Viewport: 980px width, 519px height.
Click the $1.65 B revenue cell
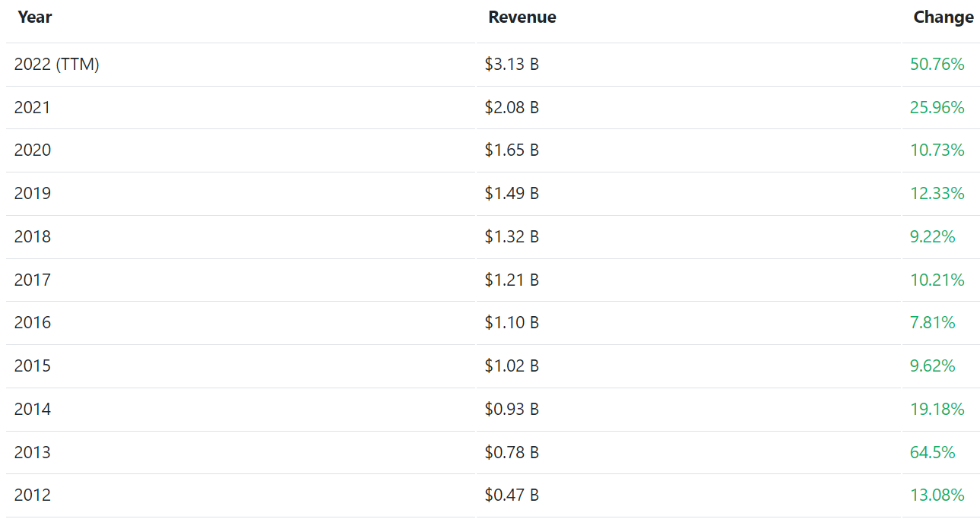click(x=512, y=150)
